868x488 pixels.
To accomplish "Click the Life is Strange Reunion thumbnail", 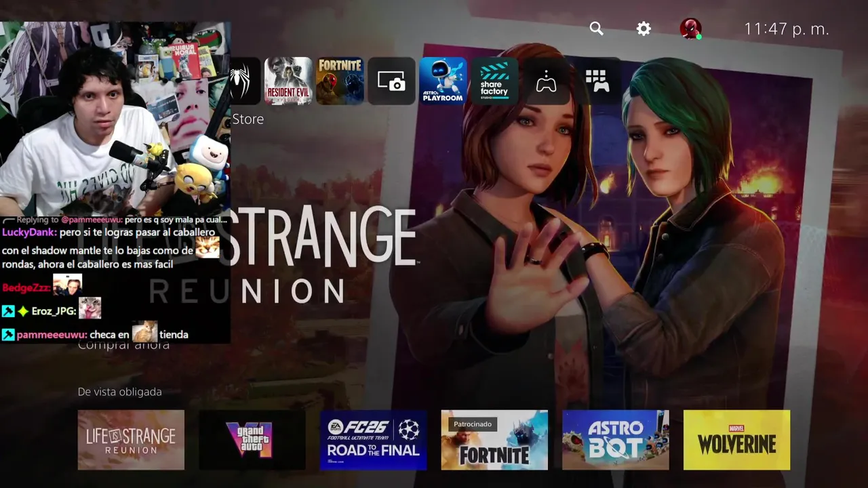I will (131, 440).
